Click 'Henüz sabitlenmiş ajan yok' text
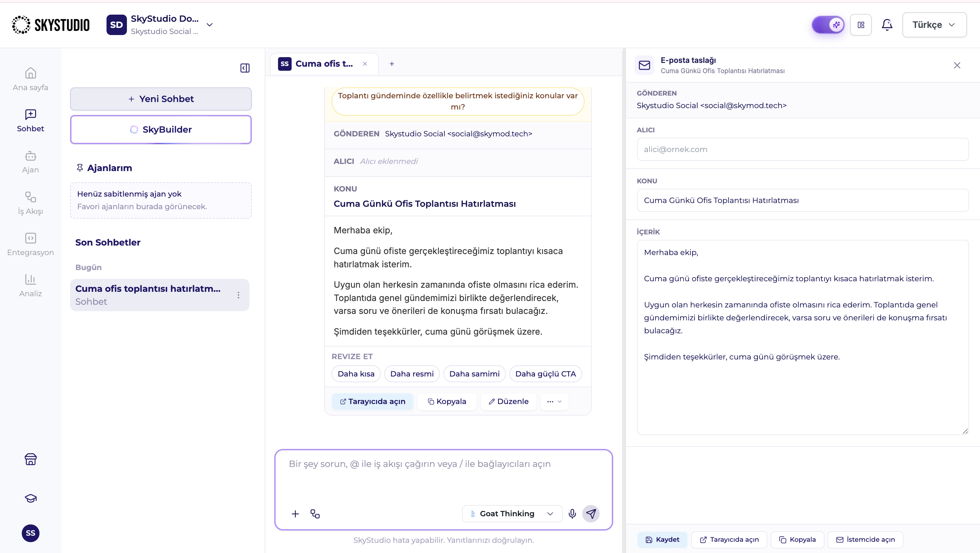This screenshot has width=980, height=553. coord(129,194)
